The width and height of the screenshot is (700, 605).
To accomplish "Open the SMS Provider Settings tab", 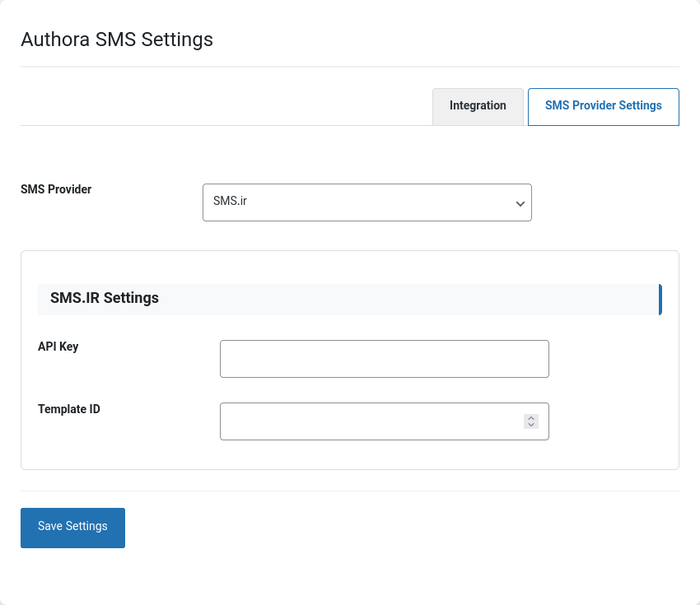I will point(603,106).
